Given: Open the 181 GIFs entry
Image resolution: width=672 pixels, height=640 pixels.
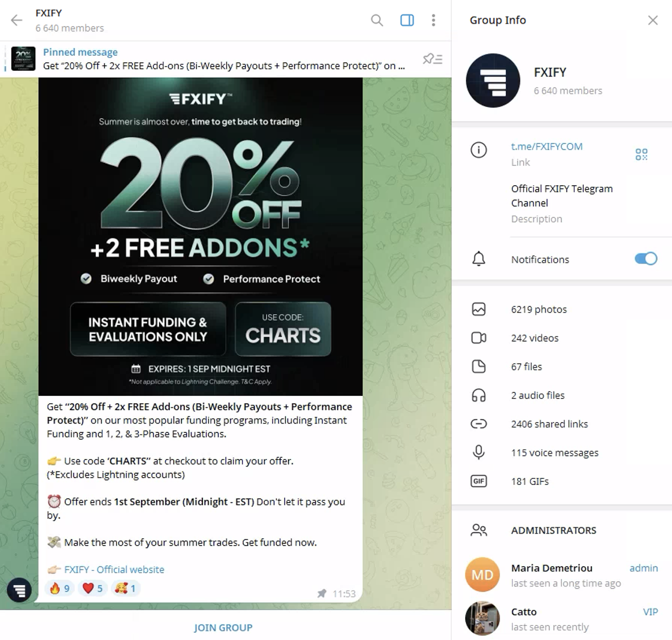Looking at the screenshot, I should coord(562,481).
